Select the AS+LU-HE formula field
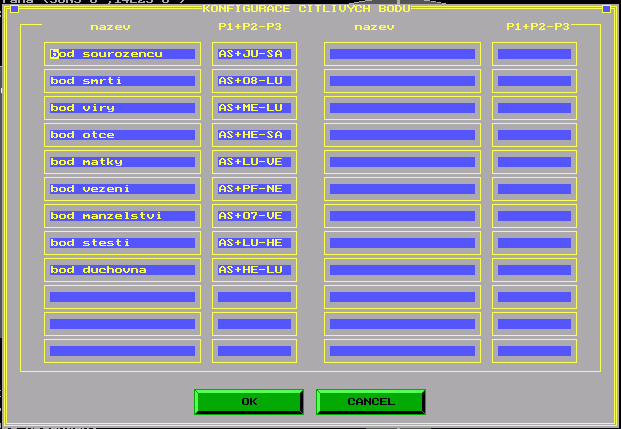 tap(254, 243)
